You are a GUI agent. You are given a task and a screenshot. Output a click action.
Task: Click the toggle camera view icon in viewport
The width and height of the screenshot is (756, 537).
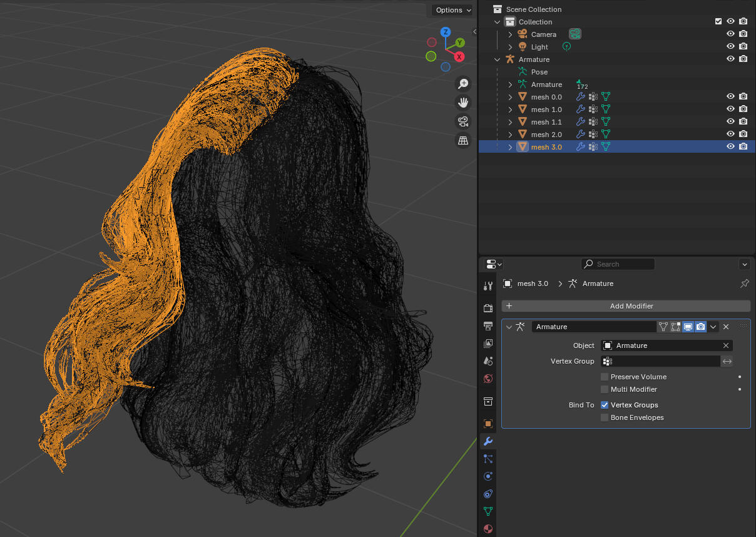[462, 121]
